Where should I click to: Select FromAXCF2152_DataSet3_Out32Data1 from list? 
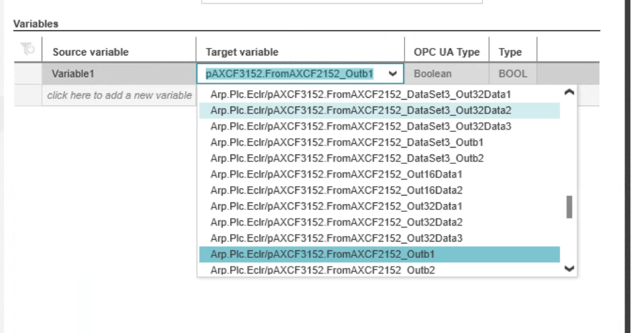[379, 95]
